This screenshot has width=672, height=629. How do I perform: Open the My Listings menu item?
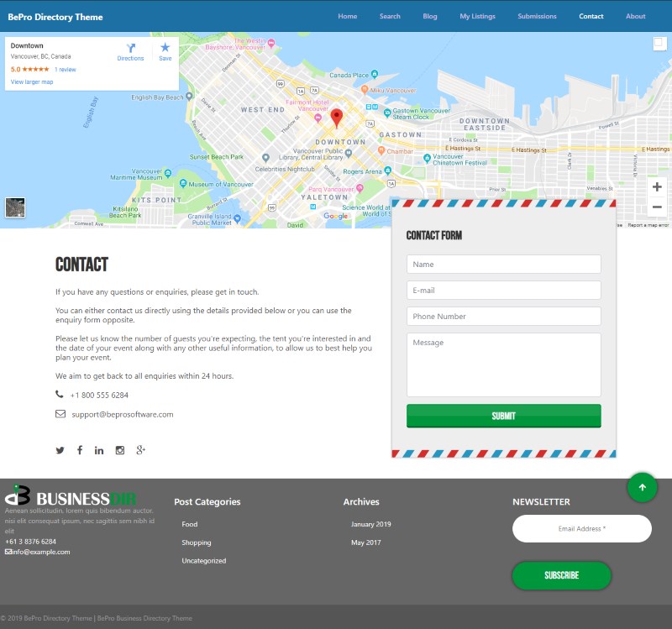[477, 16]
